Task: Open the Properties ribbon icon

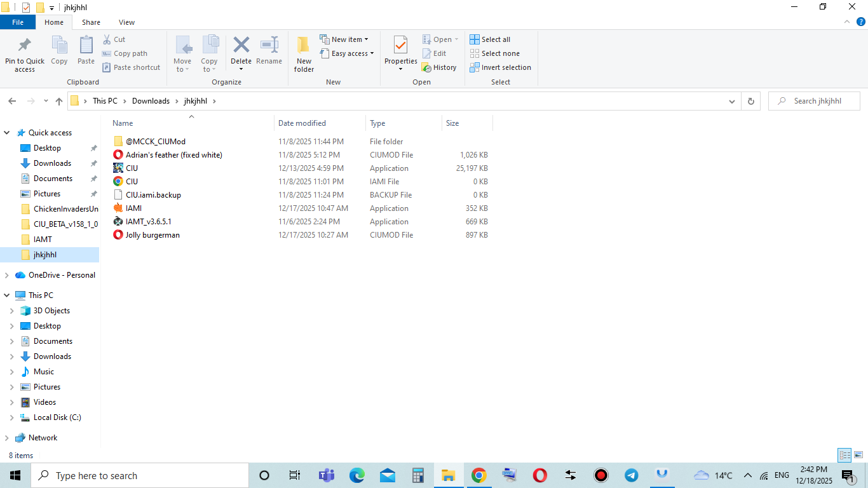Action: point(400,46)
